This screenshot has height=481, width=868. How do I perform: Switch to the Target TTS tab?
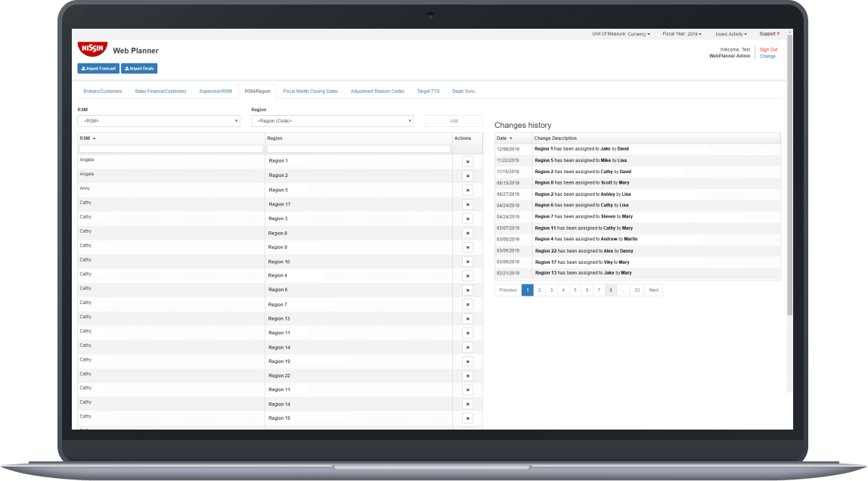[x=428, y=90]
